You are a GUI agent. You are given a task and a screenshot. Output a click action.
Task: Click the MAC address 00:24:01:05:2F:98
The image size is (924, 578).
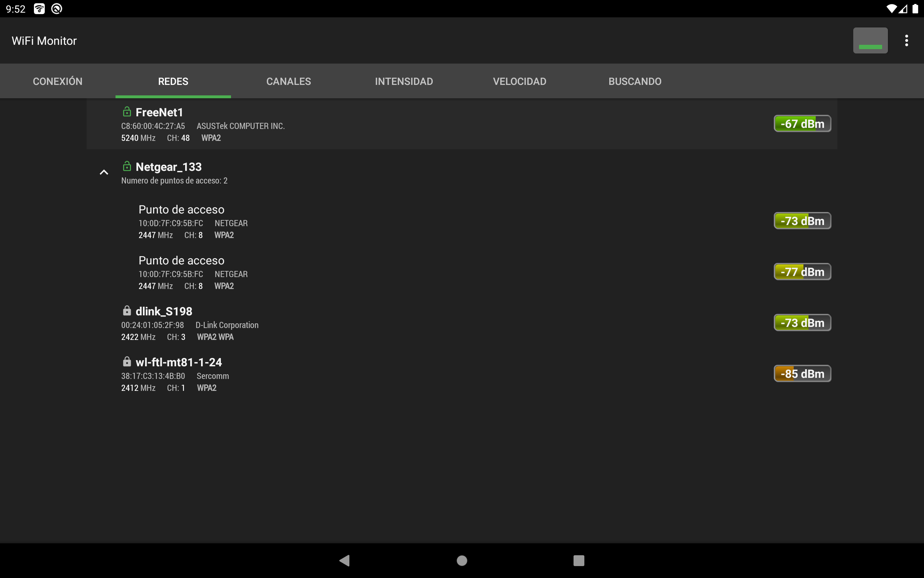153,325
